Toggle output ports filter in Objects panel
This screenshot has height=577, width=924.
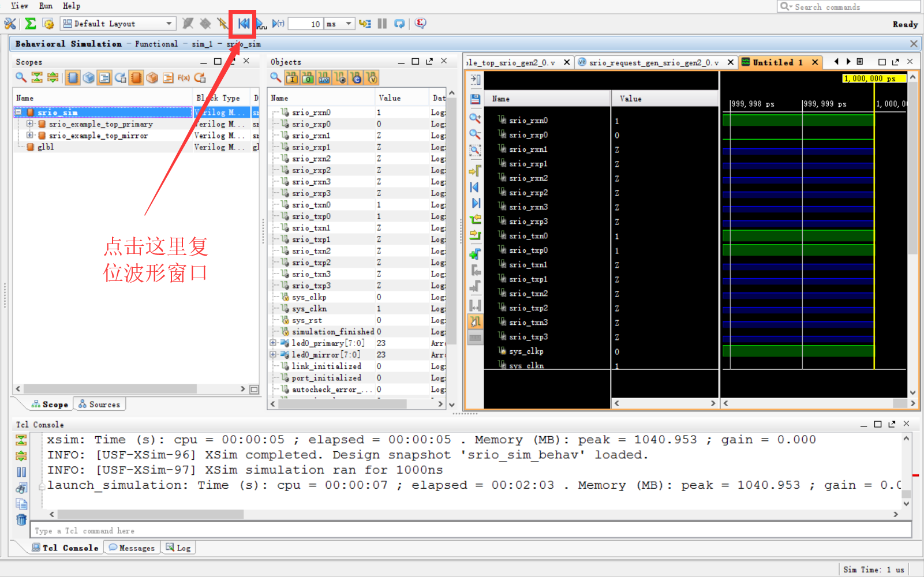pyautogui.click(x=308, y=77)
